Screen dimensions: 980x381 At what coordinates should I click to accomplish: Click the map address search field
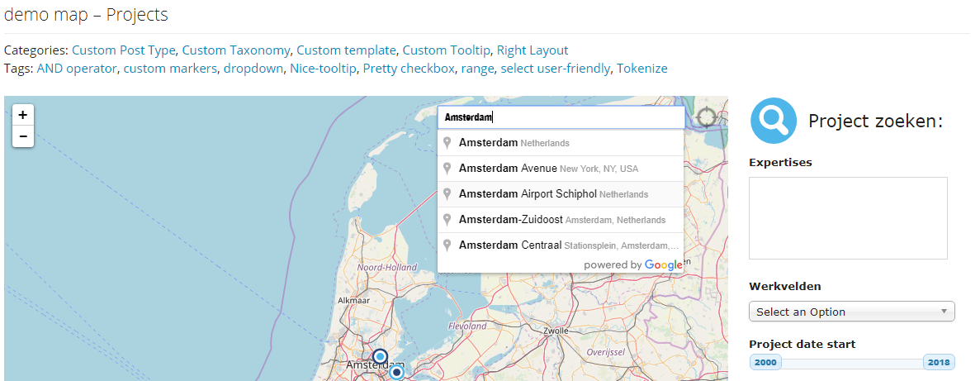click(561, 117)
